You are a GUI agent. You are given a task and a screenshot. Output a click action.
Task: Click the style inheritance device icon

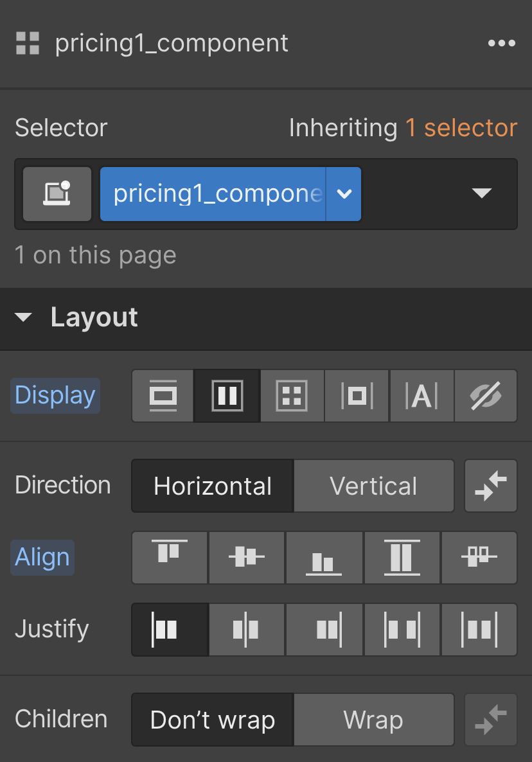57,194
